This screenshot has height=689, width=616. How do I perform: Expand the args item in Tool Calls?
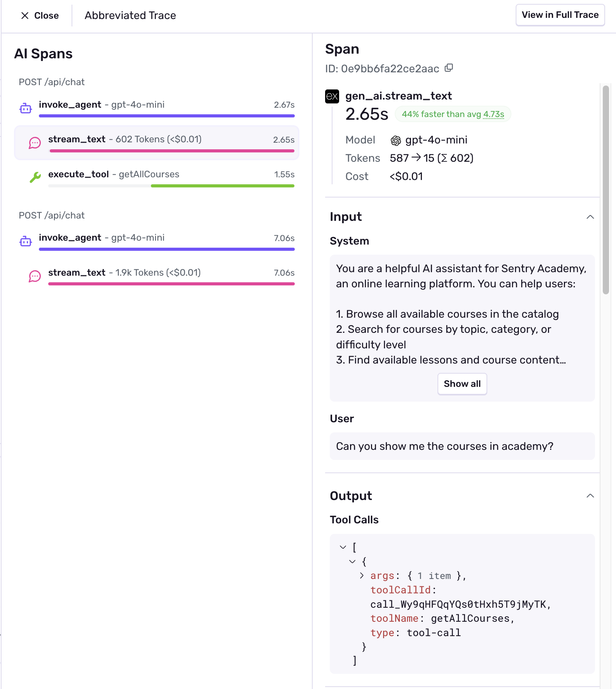(362, 575)
